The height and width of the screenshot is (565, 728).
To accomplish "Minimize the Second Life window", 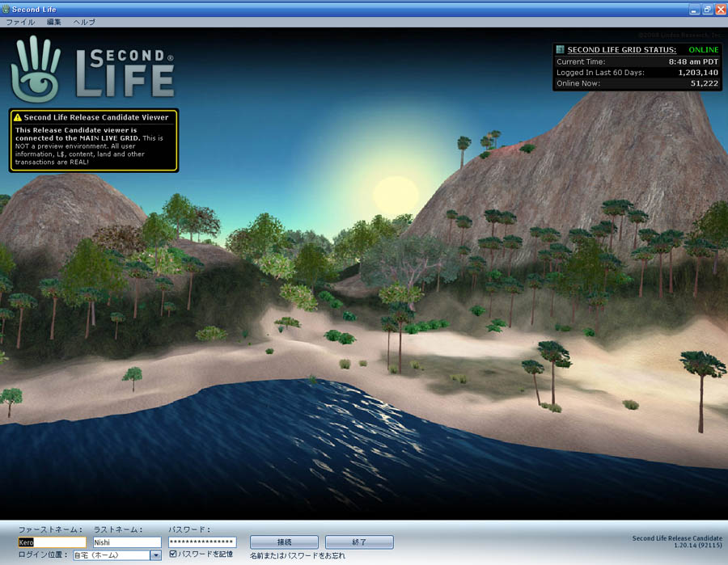I will pyautogui.click(x=694, y=9).
